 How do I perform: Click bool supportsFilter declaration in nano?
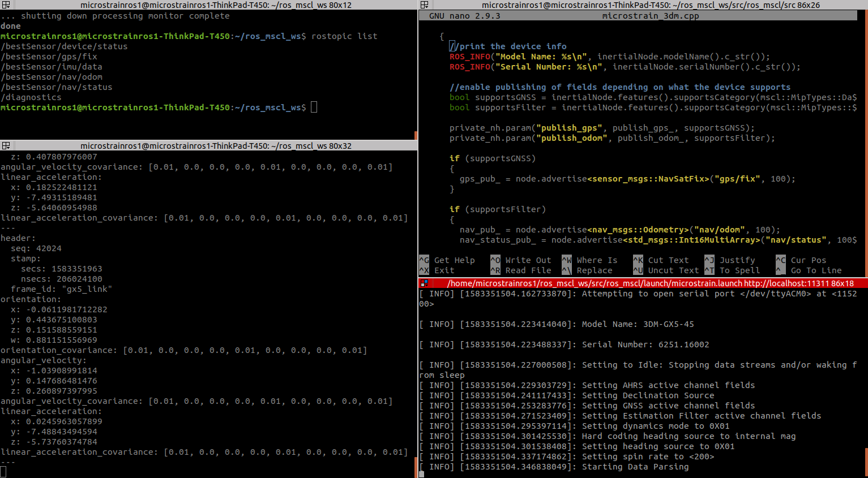pos(653,107)
